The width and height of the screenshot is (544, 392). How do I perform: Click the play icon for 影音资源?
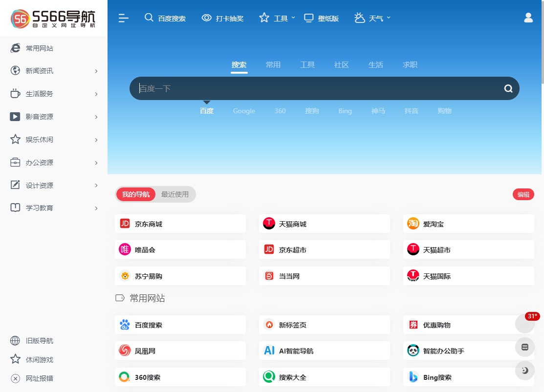pyautogui.click(x=15, y=117)
